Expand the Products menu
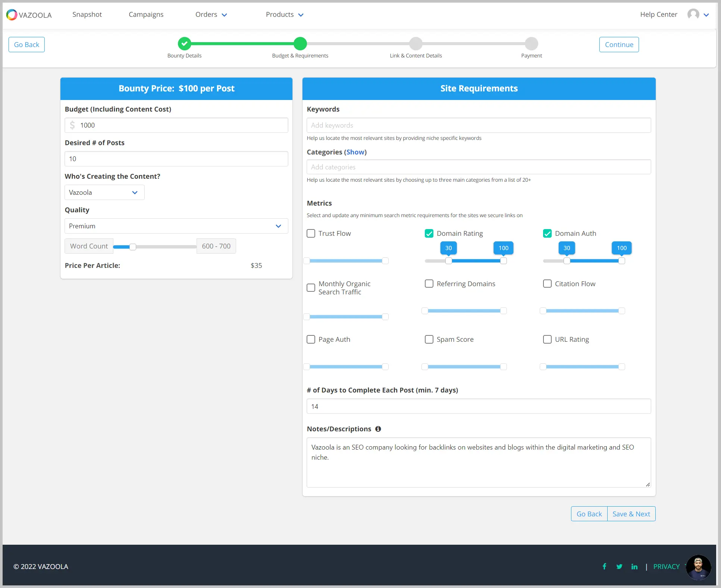Screen dimensions: 721x588 pos(285,15)
